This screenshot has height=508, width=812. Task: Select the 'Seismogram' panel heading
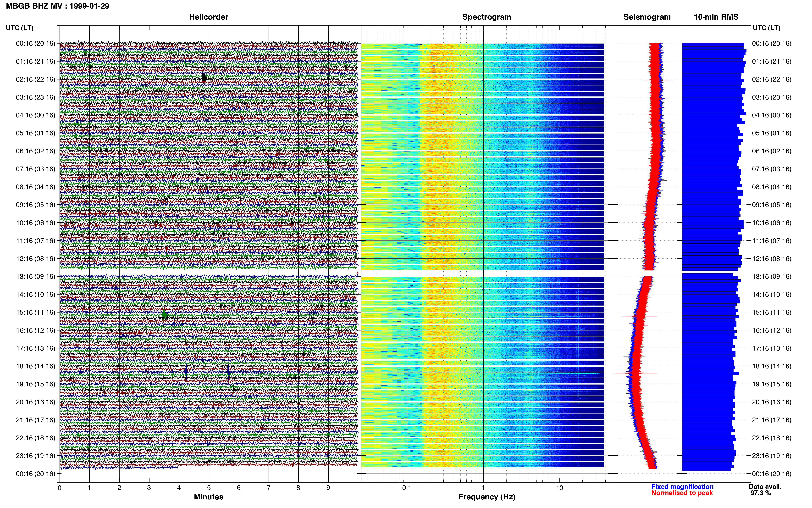tap(647, 17)
